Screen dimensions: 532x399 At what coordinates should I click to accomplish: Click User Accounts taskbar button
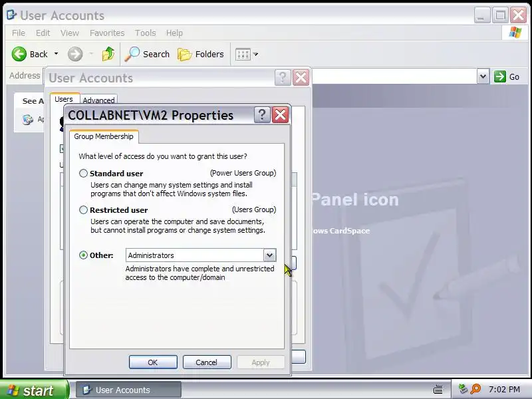click(128, 390)
